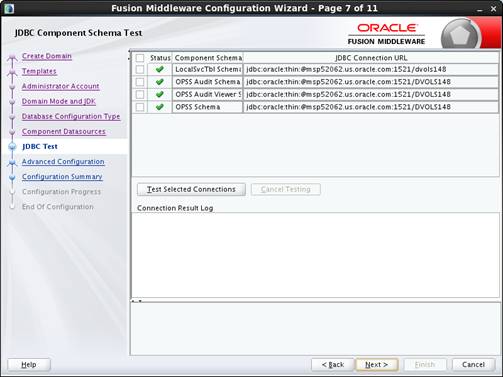Check the OPSS Audit Viewer row checkbox

[x=140, y=94]
